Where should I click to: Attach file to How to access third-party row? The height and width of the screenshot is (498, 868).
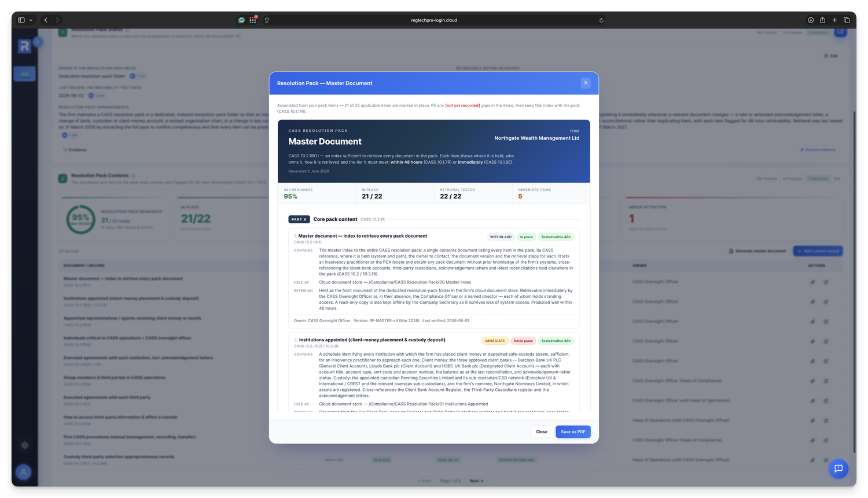[812, 420]
